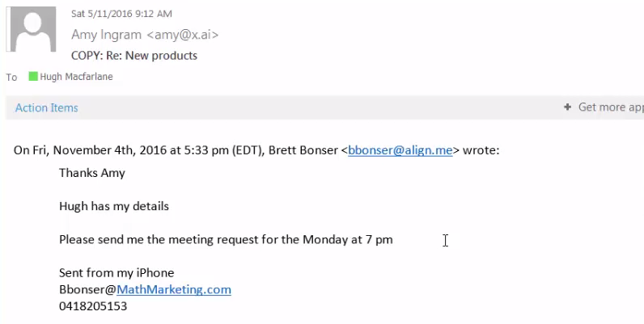The width and height of the screenshot is (644, 324).
Task: Click the Get more apps label
Action: tap(611, 107)
